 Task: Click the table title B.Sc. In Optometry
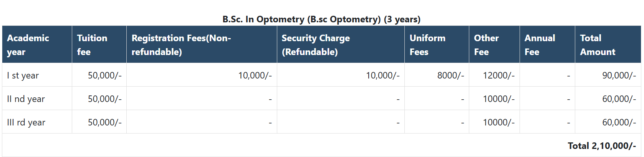pyautogui.click(x=321, y=19)
